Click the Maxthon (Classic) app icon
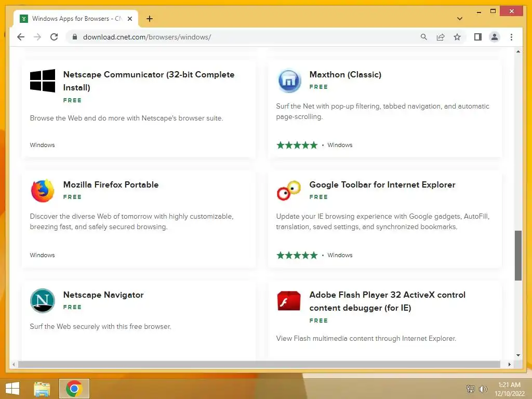This screenshot has width=532, height=399. (289, 81)
